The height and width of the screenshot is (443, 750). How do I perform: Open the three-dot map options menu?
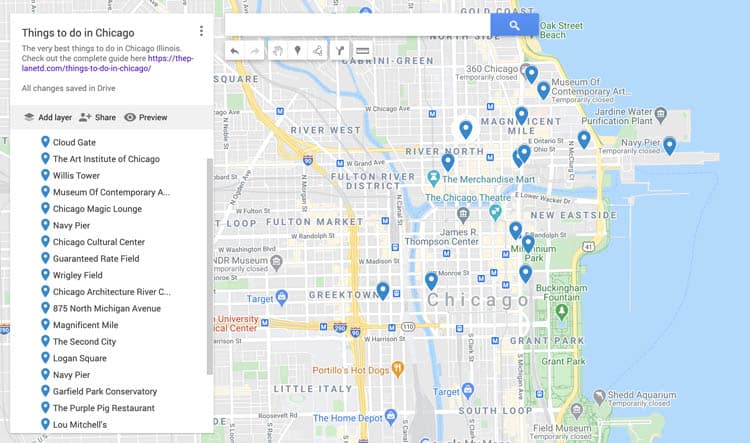coord(201,31)
